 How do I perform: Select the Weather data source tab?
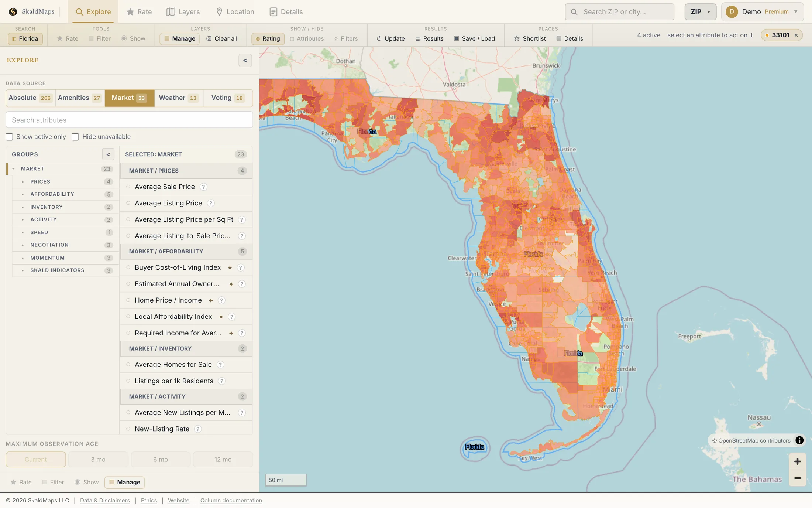pos(179,98)
